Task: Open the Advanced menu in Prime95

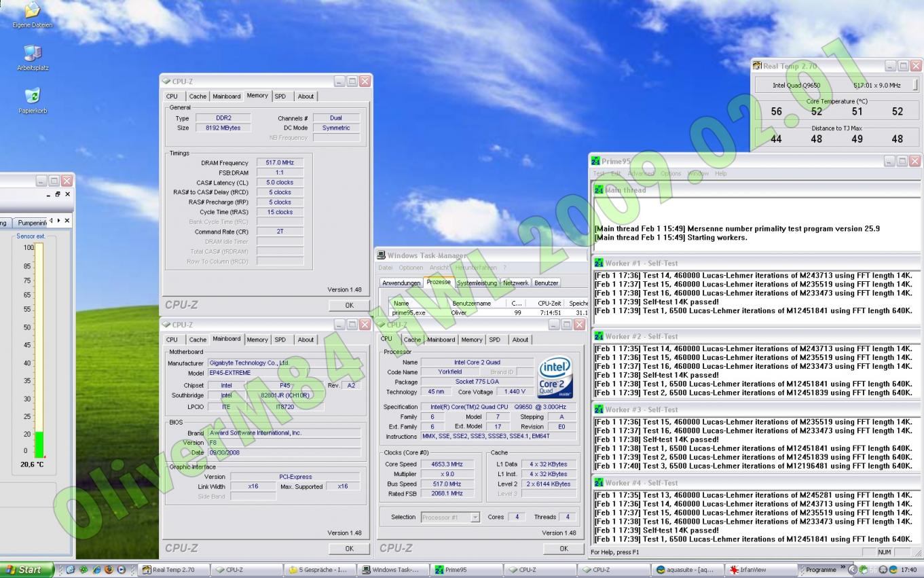Action: tap(640, 173)
